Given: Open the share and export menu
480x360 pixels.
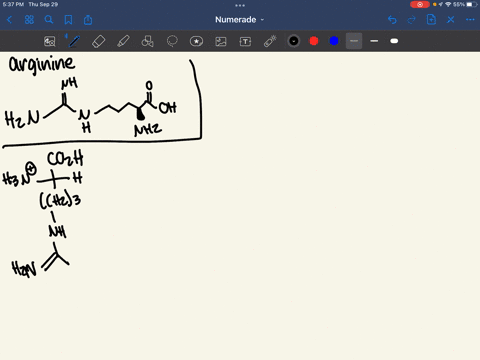Looking at the screenshot, I should pyautogui.click(x=88, y=20).
